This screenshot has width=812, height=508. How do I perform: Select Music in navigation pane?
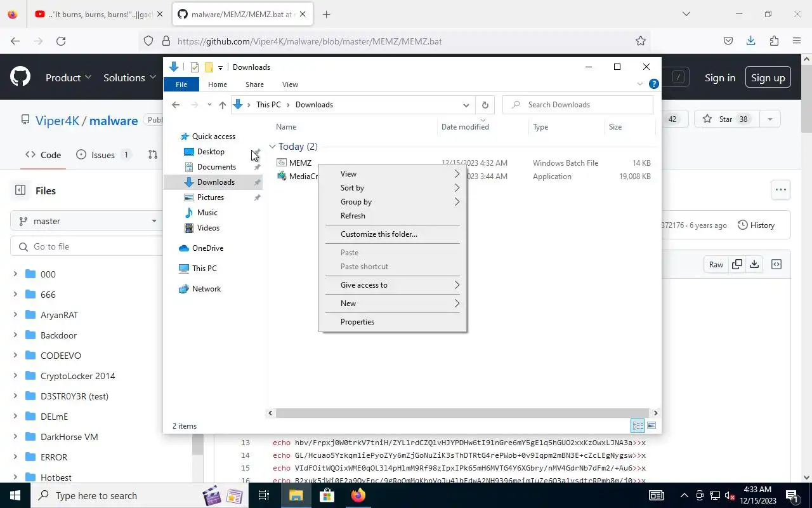point(207,213)
